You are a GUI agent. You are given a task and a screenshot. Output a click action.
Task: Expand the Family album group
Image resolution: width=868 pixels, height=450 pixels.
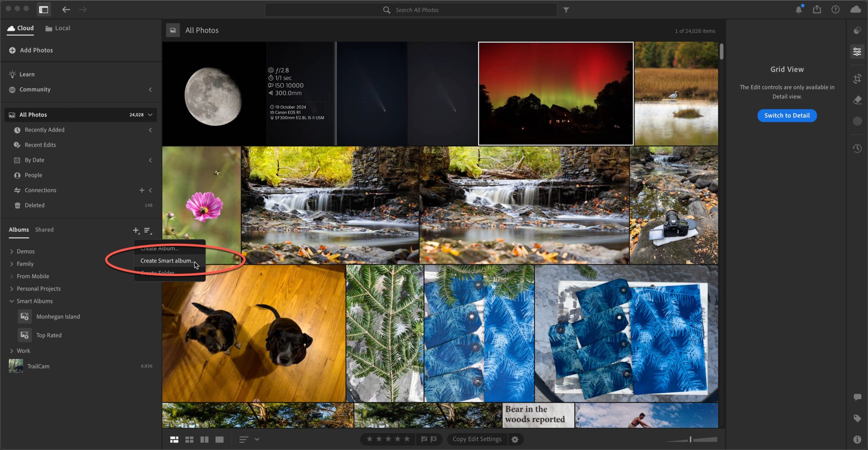[x=11, y=263]
